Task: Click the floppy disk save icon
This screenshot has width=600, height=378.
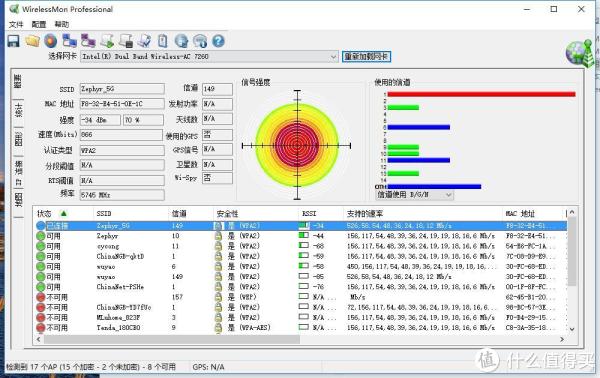Action: [13, 41]
